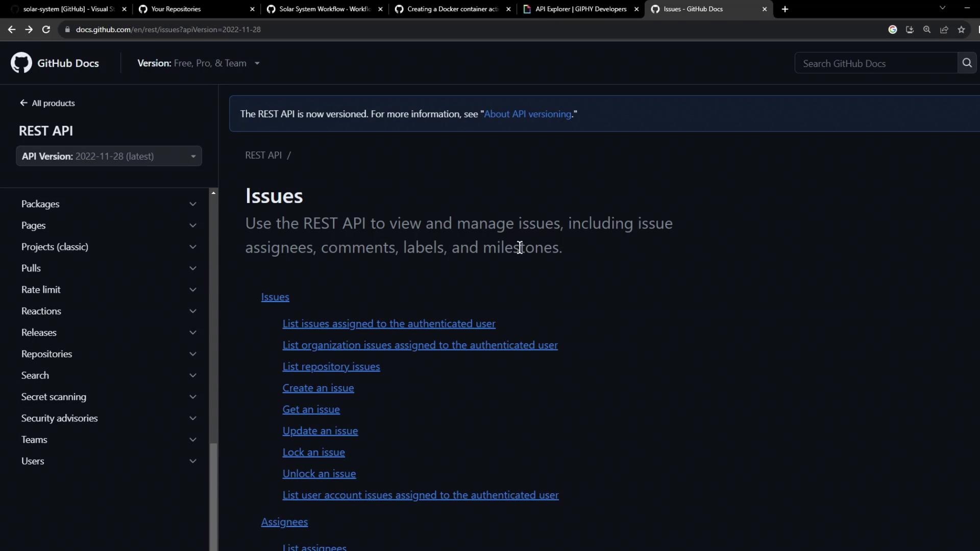Image resolution: width=980 pixels, height=551 pixels.
Task: Focus the Search GitHub Docs field
Action: (x=875, y=63)
